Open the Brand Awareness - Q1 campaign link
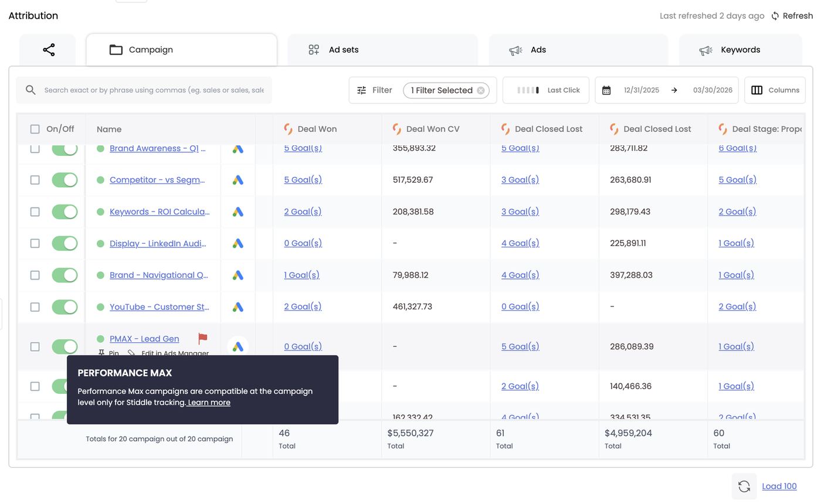The width and height of the screenshot is (821, 504). point(158,148)
